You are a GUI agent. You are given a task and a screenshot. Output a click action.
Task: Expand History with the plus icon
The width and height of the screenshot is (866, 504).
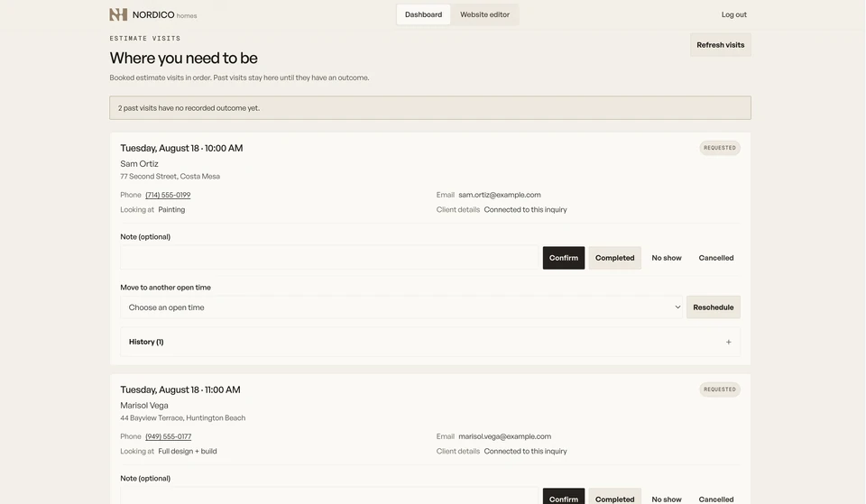[x=729, y=343]
